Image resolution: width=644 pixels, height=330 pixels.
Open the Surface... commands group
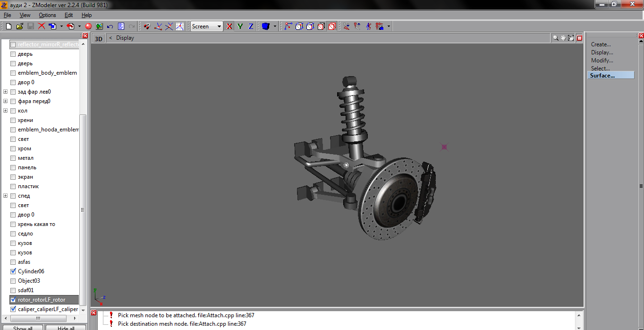point(610,76)
